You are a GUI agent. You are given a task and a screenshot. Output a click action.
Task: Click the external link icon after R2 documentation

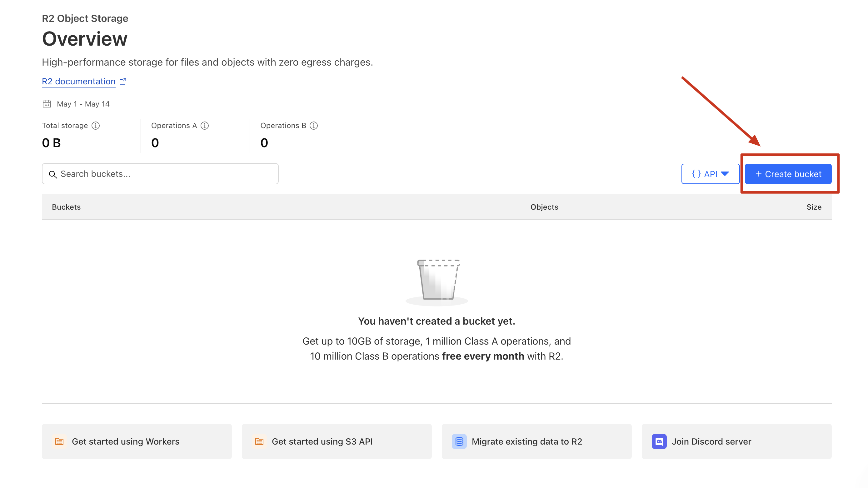click(123, 82)
